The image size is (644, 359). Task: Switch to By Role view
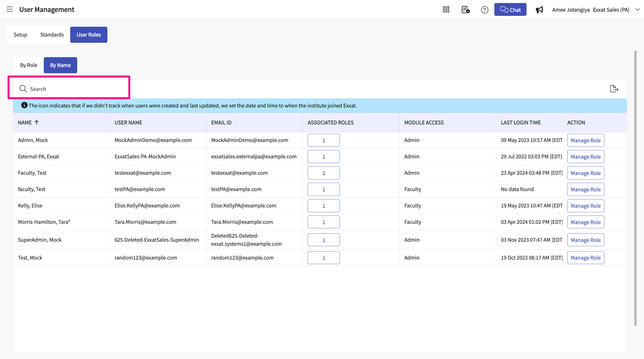(29, 65)
